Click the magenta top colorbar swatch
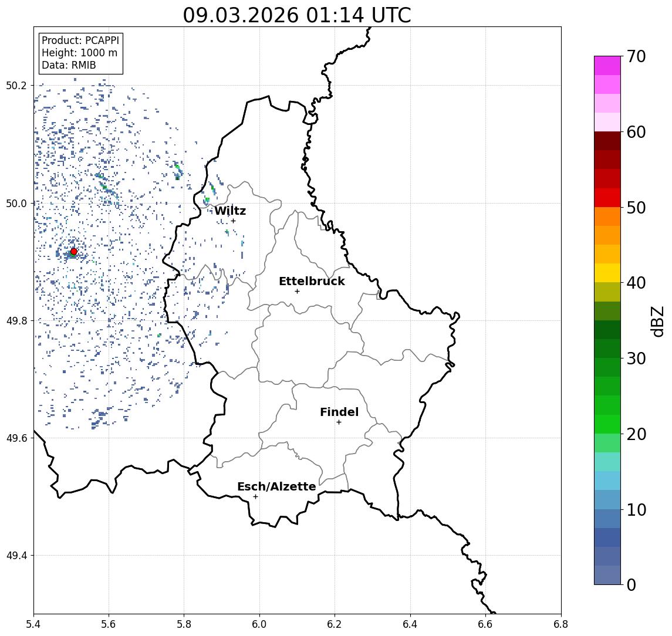 (x=607, y=66)
